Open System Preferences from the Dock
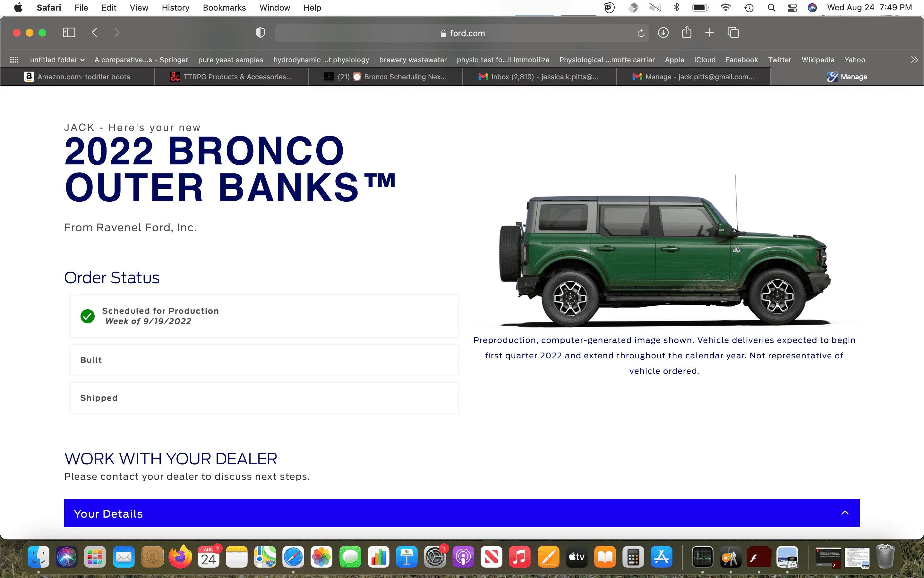Viewport: 924px width, 578px height. tap(435, 556)
